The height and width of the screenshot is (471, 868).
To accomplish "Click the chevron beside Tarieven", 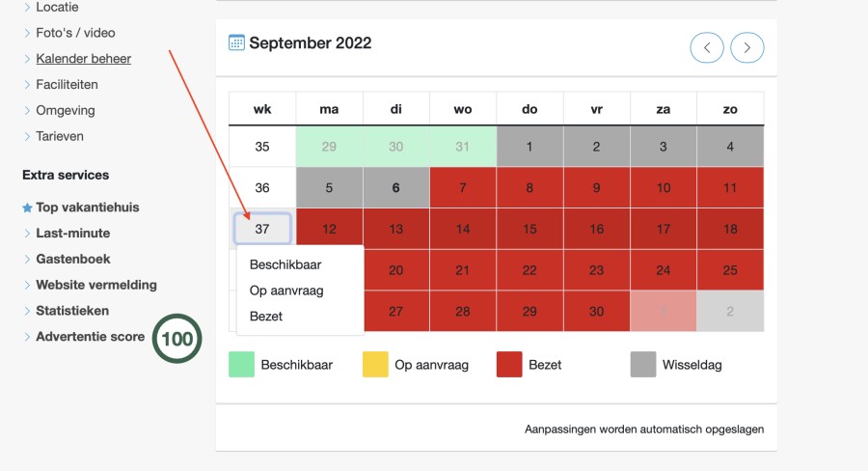I will point(27,136).
